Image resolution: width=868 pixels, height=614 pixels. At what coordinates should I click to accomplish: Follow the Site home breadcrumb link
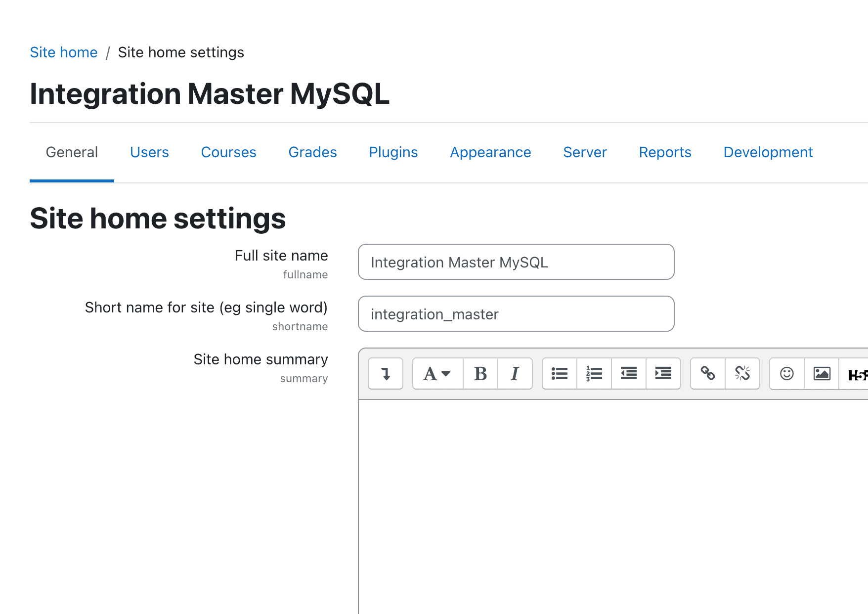64,52
